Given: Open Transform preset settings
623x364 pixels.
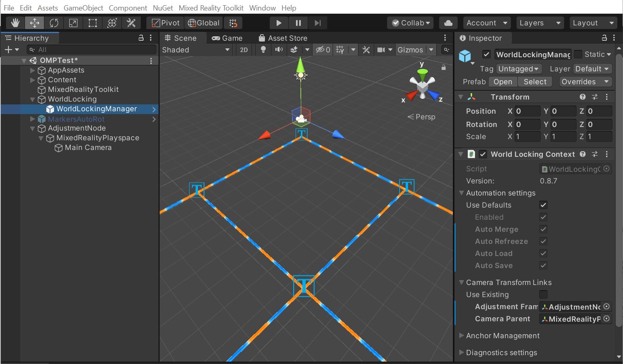Looking at the screenshot, I should [x=594, y=97].
